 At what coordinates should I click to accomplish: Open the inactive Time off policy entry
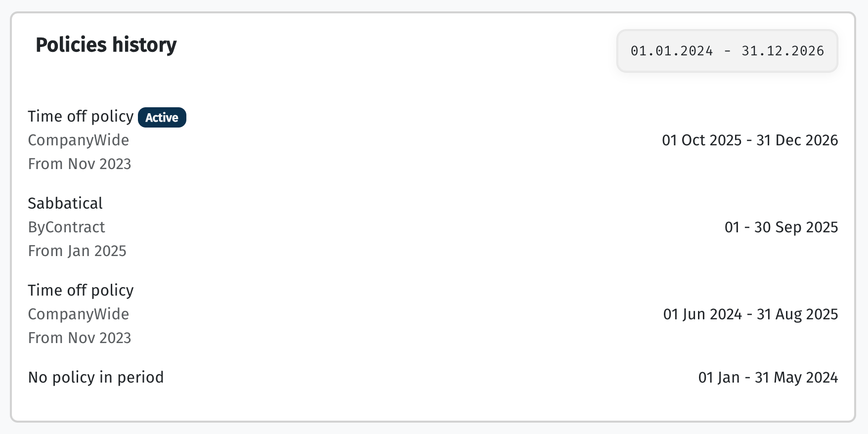[81, 290]
